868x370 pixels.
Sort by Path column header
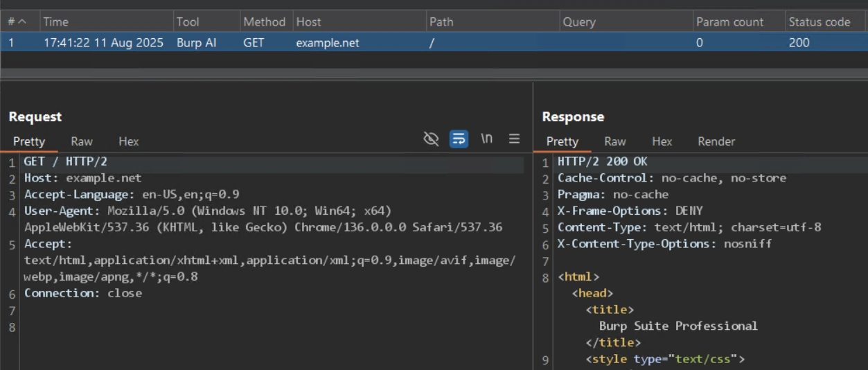(493, 21)
